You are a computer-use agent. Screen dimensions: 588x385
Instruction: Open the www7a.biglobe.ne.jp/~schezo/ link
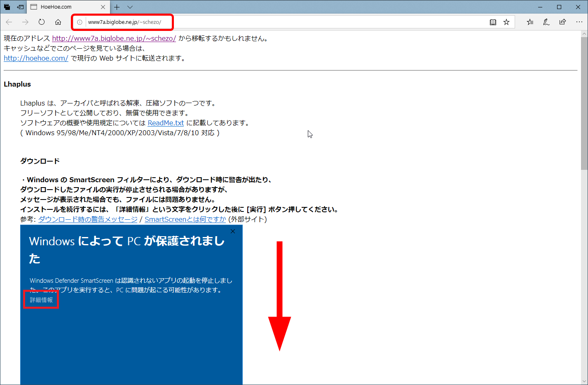(x=114, y=38)
